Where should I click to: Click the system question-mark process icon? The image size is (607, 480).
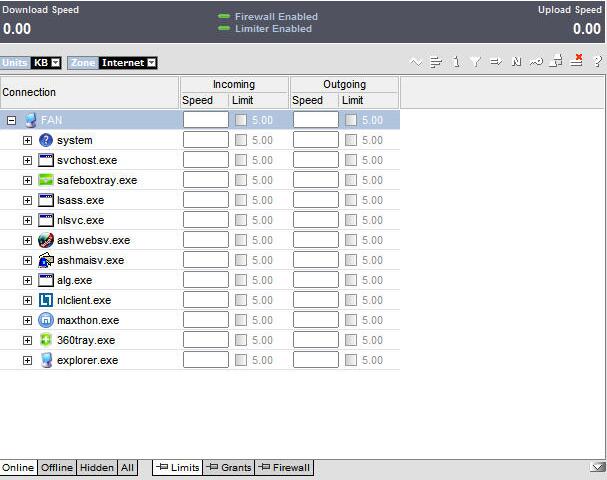tap(46, 140)
